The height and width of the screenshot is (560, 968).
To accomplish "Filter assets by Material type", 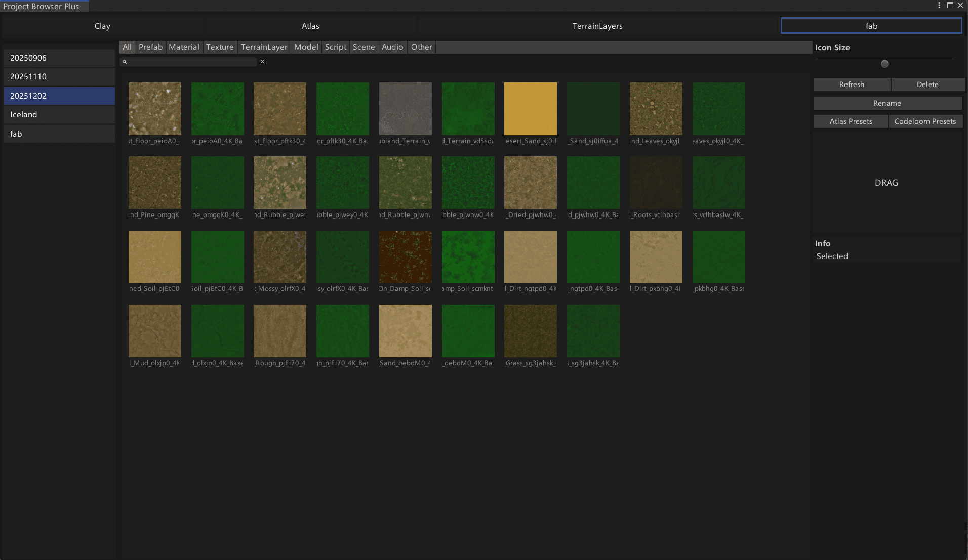I will tap(184, 47).
